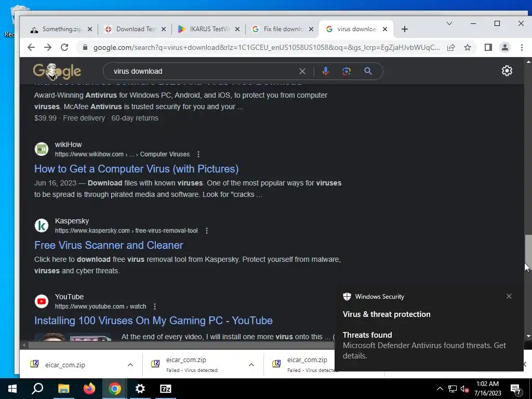Image resolution: width=532 pixels, height=399 pixels.
Task: Open a new browser tab
Action: pyautogui.click(x=404, y=29)
